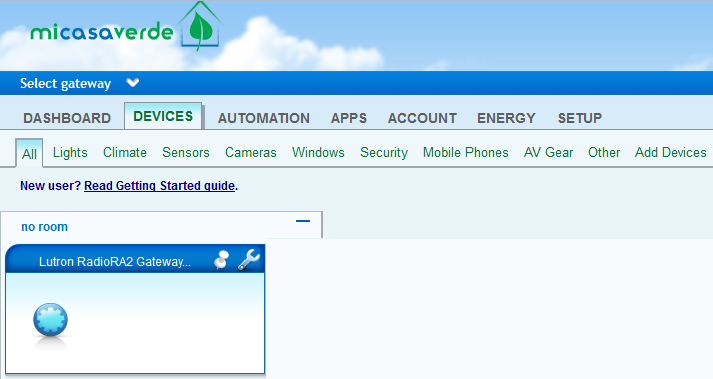This screenshot has width=713, height=379.
Task: View Mobile Phones devices
Action: [x=466, y=152]
